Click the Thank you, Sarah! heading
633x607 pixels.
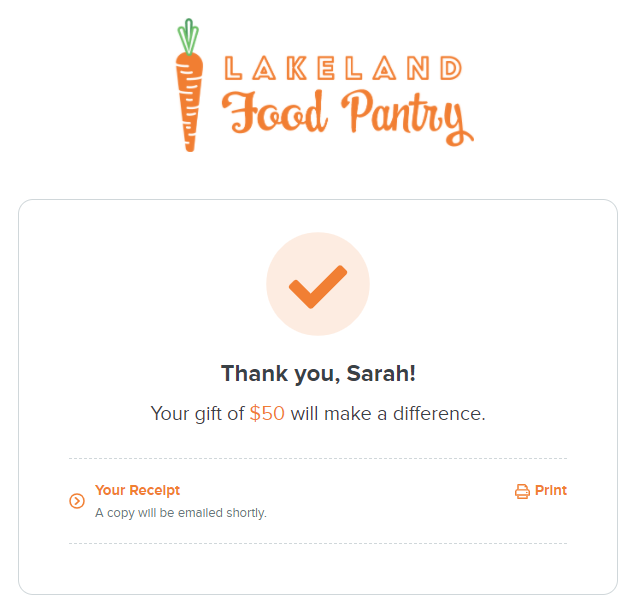(318, 373)
